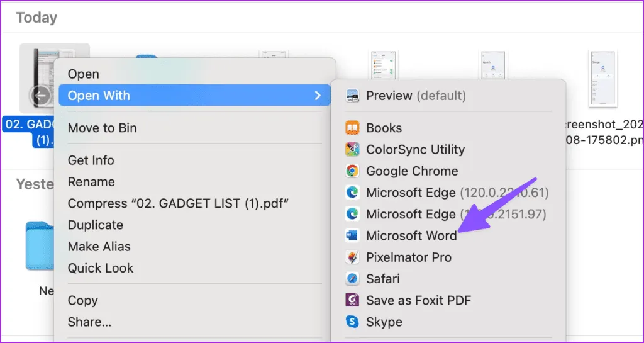644x343 pixels.
Task: Click the Microsoft Word icon
Action: click(x=352, y=236)
